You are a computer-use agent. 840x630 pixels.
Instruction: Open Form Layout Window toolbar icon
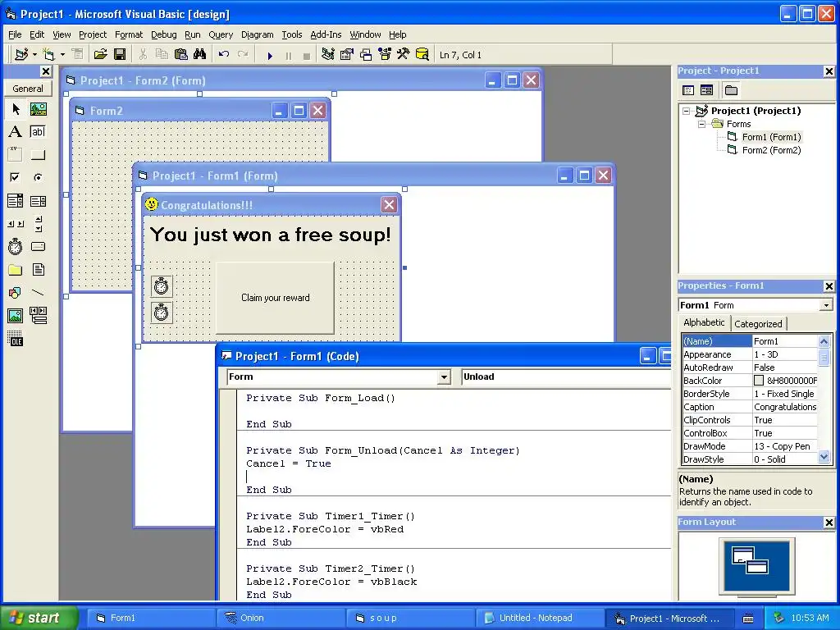pos(366,55)
